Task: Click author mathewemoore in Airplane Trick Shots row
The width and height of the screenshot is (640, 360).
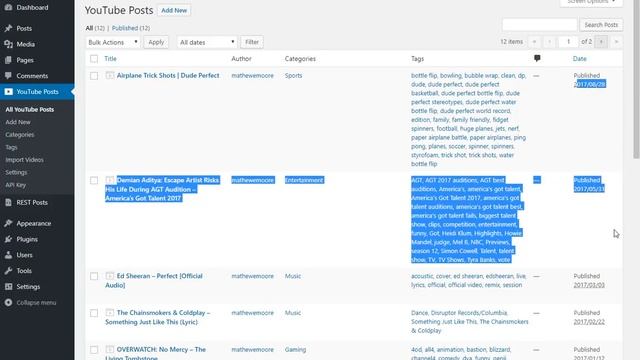Action: pyautogui.click(x=252, y=76)
